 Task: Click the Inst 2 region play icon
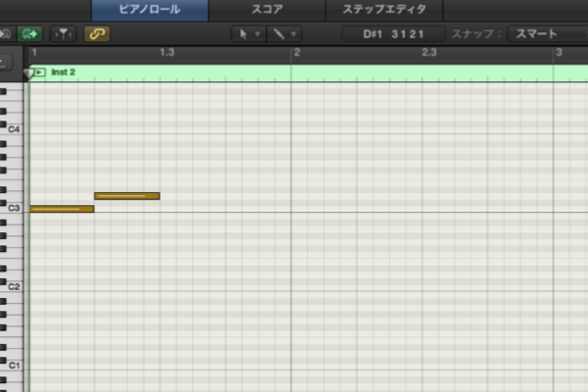coord(40,72)
